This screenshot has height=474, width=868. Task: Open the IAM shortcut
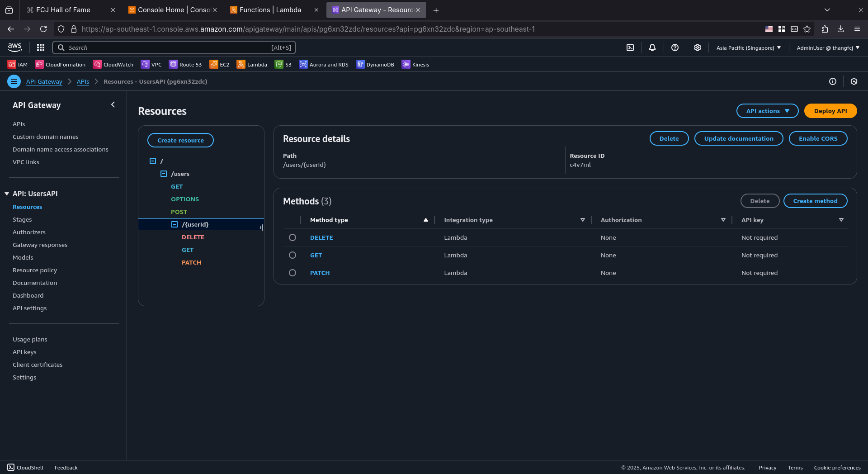tap(18, 65)
